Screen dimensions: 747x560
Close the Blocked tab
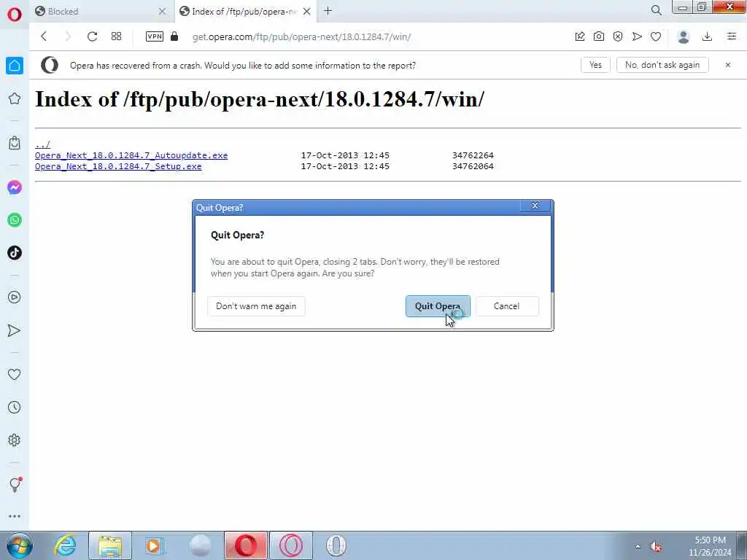[163, 12]
